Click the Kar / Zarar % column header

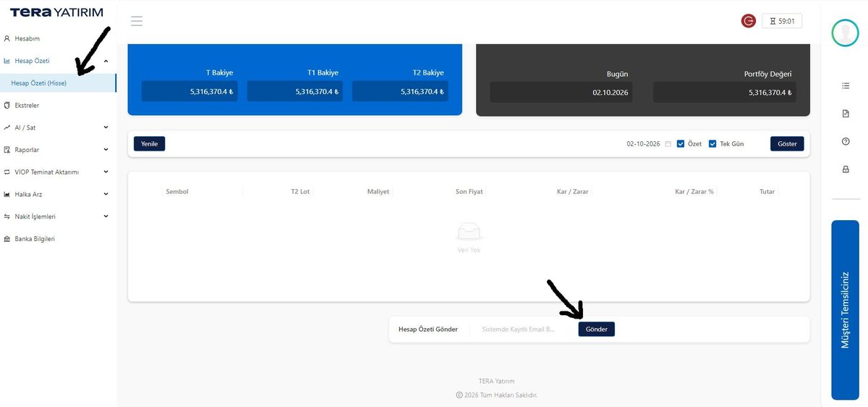(x=694, y=192)
